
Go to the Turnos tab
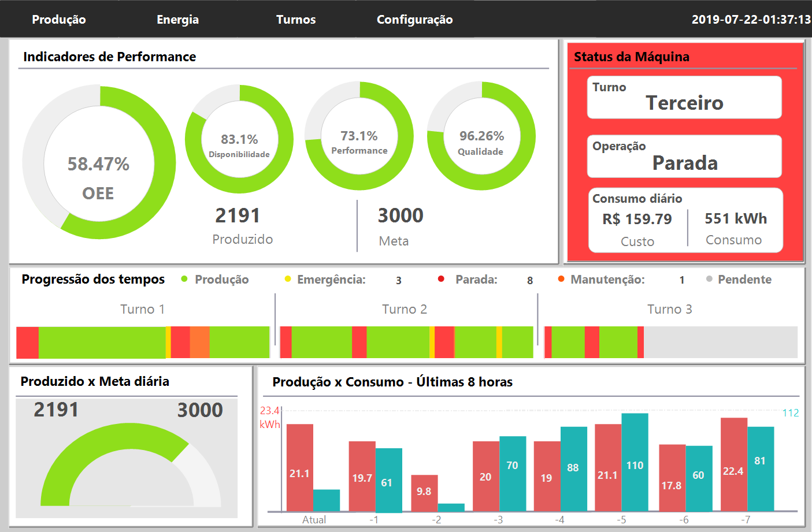296,20
